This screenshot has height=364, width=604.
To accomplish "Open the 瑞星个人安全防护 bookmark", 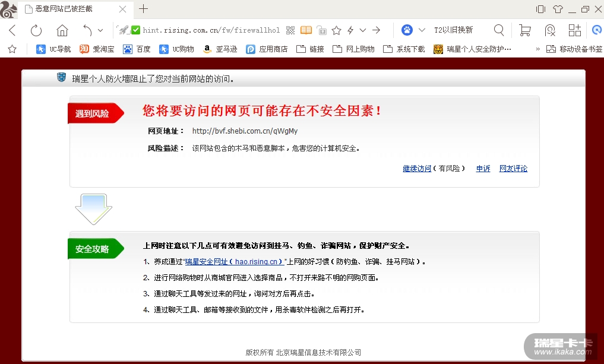I will 472,49.
